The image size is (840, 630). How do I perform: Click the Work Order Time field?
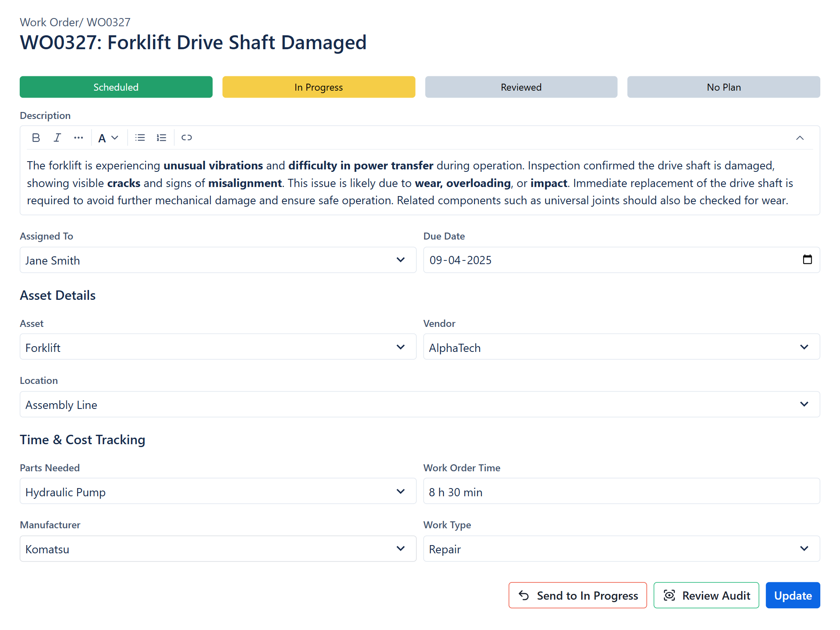[x=621, y=491]
